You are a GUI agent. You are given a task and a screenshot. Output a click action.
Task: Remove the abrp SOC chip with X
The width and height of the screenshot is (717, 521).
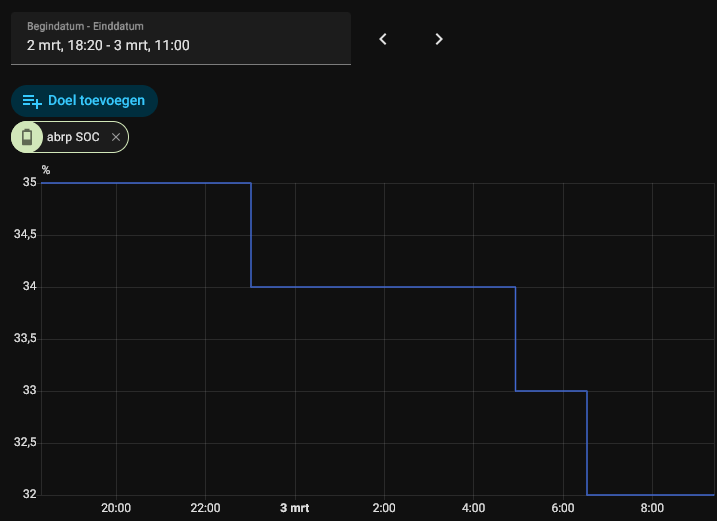(116, 137)
